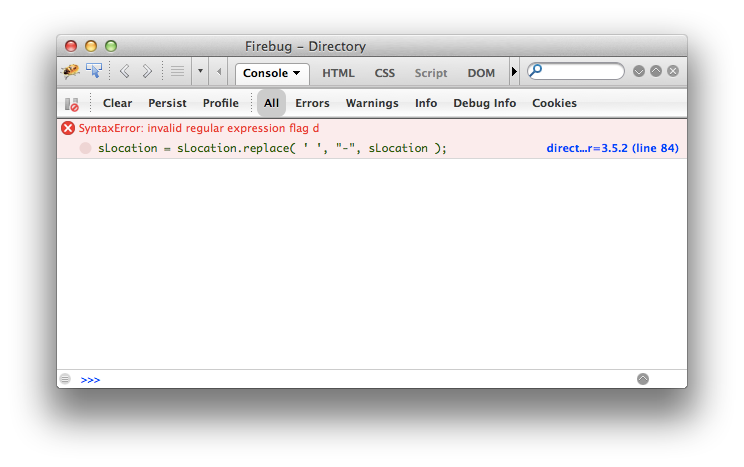Select the sLocation.replace source code line
The height and width of the screenshot is (467, 744).
coord(272,148)
